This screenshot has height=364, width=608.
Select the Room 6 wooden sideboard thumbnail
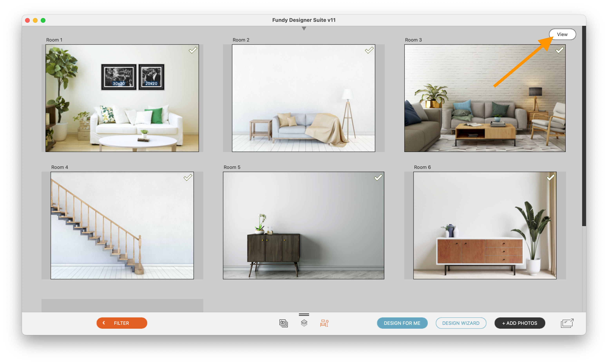[485, 225]
